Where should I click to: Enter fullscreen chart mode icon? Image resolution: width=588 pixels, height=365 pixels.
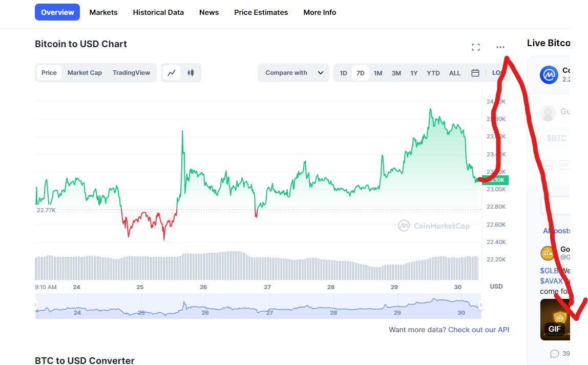476,47
